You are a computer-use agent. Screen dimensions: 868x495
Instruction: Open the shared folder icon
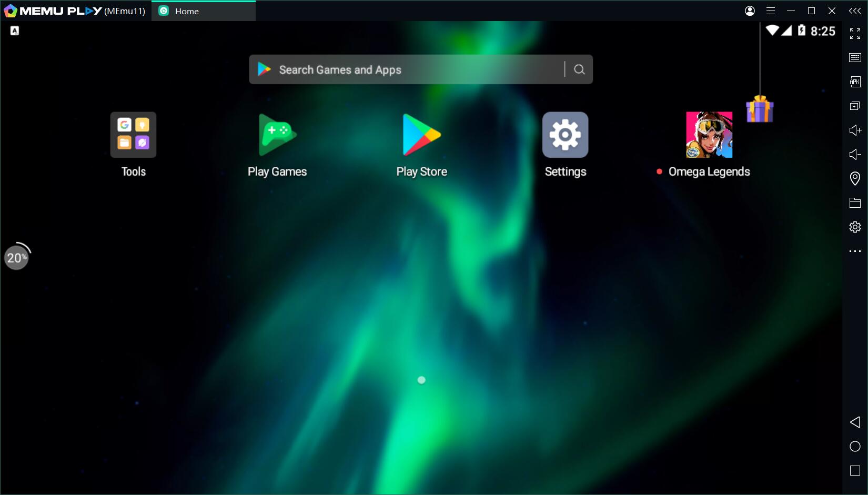855,203
